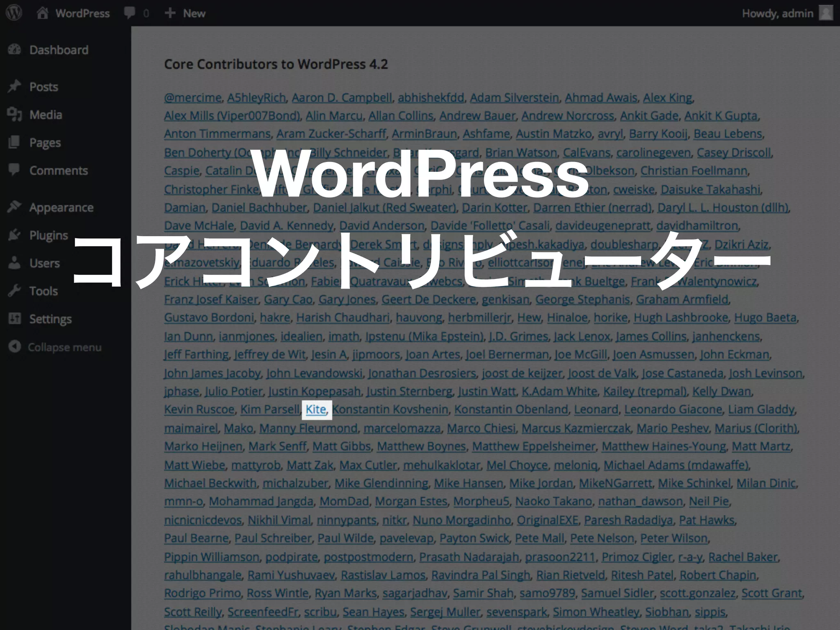Click the admin avatar thumbnail

pos(826,13)
